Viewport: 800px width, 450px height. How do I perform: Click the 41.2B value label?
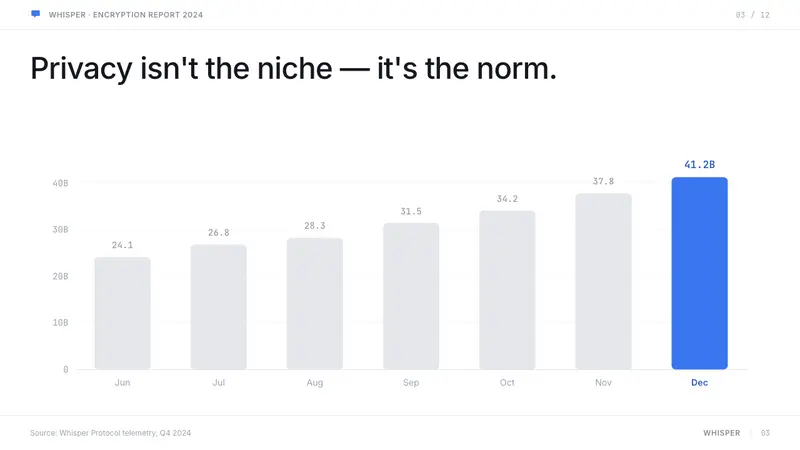click(x=699, y=164)
